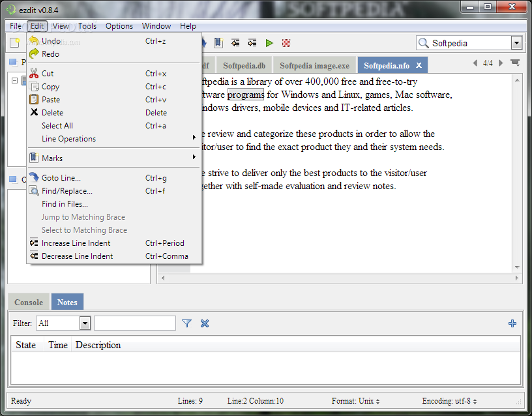The height and width of the screenshot is (416, 532).
Task: Expand the Line Operations submenu
Action: click(x=114, y=139)
